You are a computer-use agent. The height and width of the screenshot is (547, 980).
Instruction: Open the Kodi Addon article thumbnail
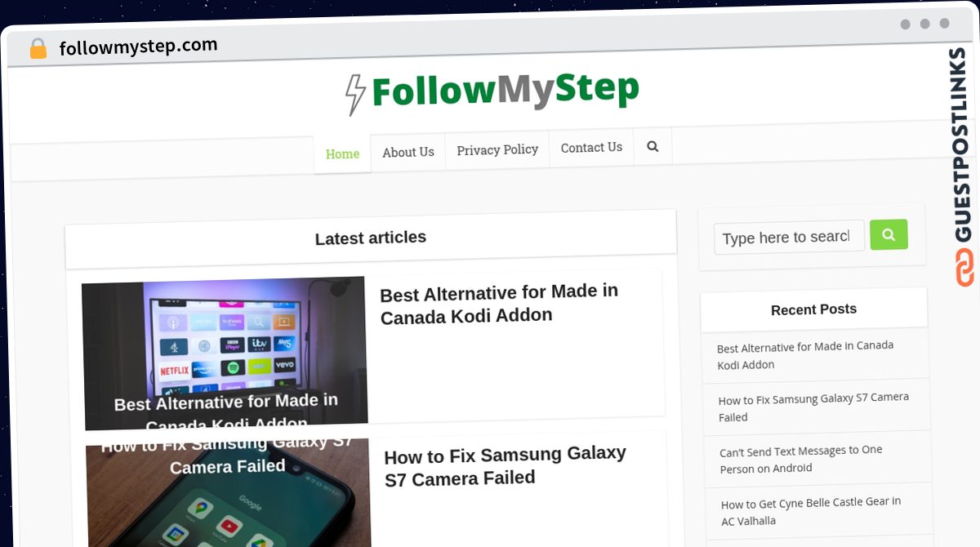pyautogui.click(x=225, y=354)
